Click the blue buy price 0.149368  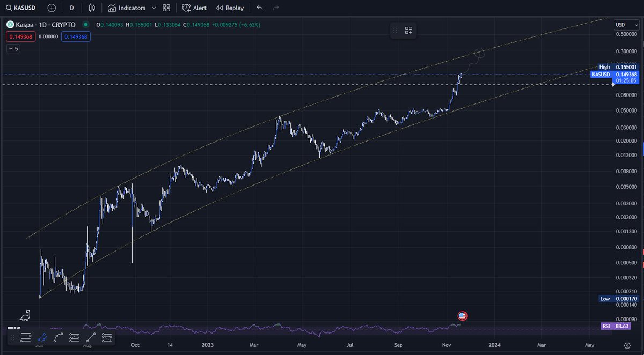coord(76,36)
